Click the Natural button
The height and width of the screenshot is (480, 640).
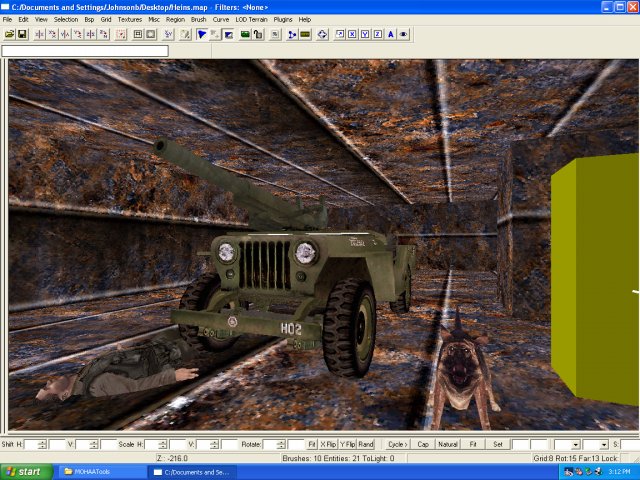[448, 444]
